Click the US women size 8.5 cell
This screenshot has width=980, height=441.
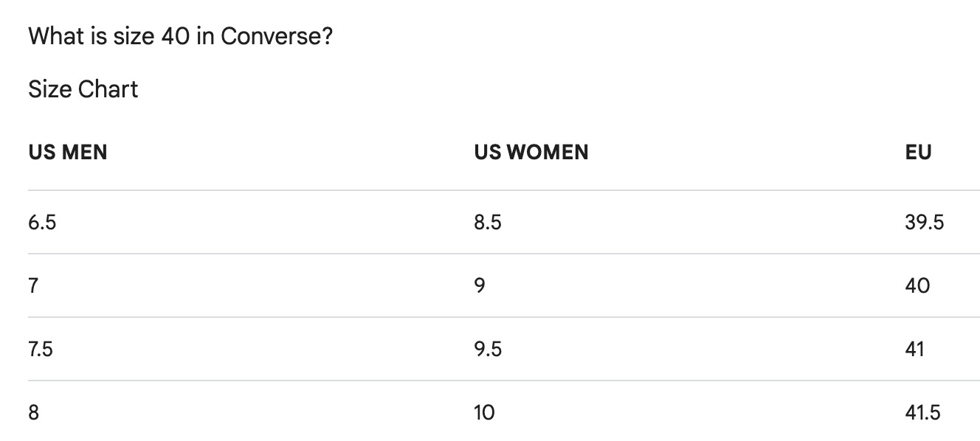click(488, 222)
